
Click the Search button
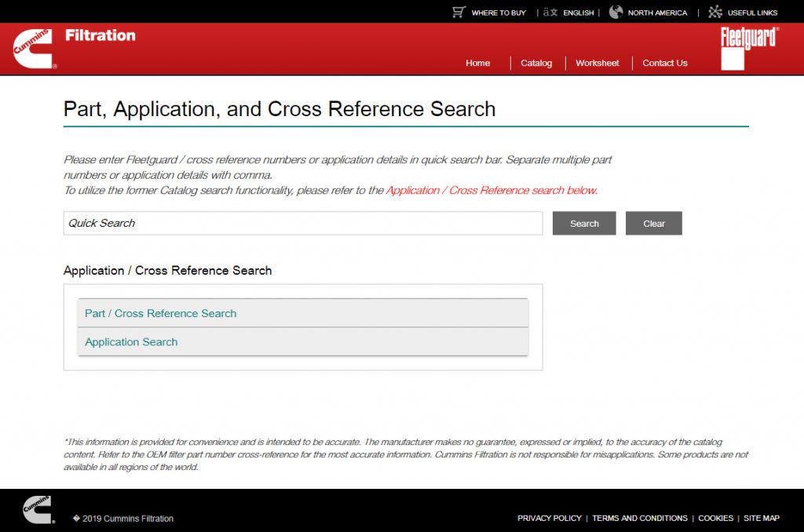point(584,224)
